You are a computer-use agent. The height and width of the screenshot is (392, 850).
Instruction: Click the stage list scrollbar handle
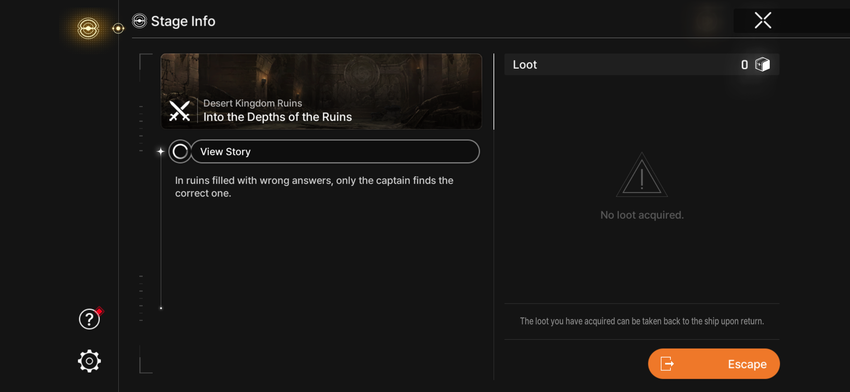tap(493, 91)
